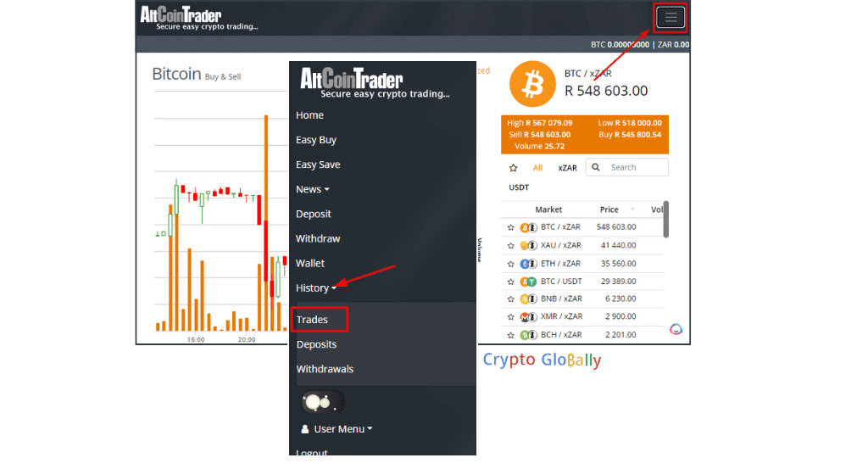Click the tall orange volume bar in chart
Viewport: 868px width, 469px height.
[266, 222]
